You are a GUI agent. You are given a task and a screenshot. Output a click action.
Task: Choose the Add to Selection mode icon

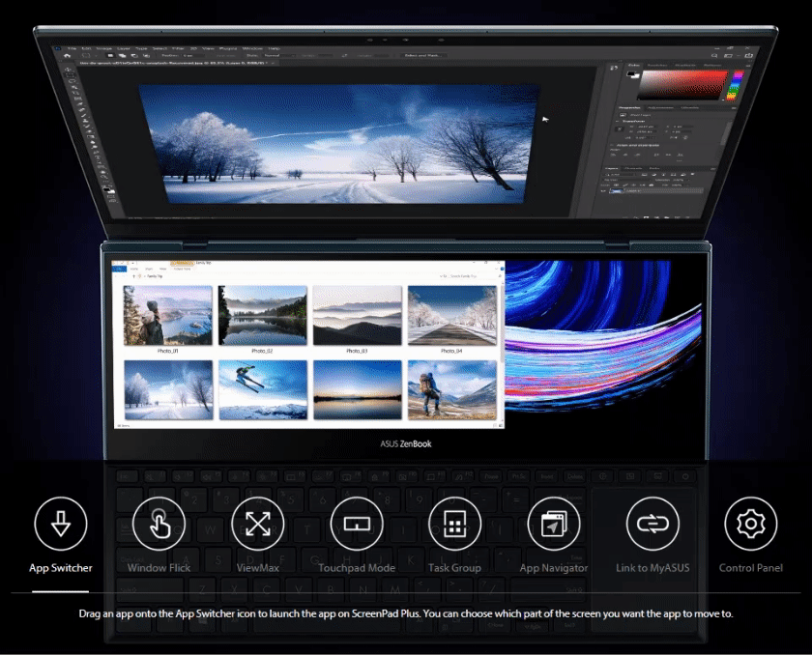pyautogui.click(x=122, y=55)
